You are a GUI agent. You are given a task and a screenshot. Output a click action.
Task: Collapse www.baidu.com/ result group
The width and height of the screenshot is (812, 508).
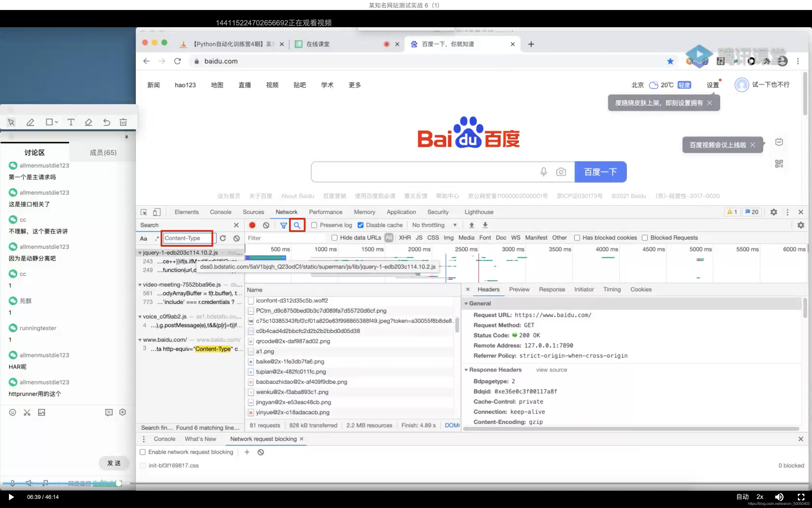(x=140, y=340)
